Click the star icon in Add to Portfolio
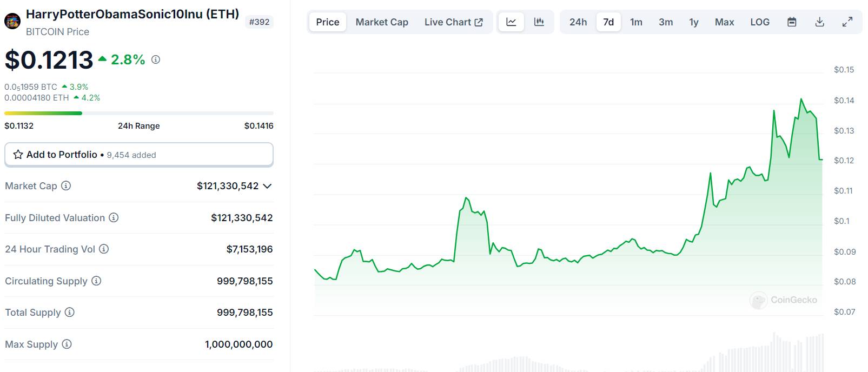Viewport: 868px width, 372px height. tap(18, 155)
